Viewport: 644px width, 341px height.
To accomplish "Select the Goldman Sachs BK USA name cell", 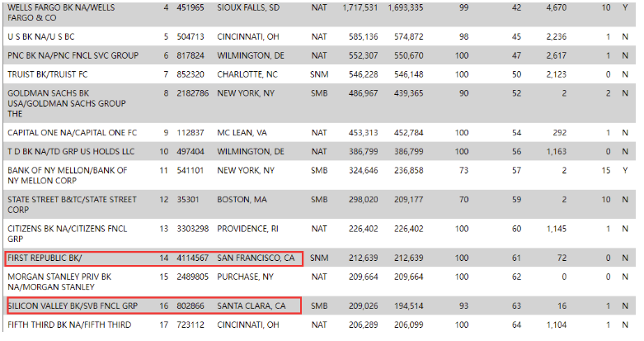I will coord(66,103).
